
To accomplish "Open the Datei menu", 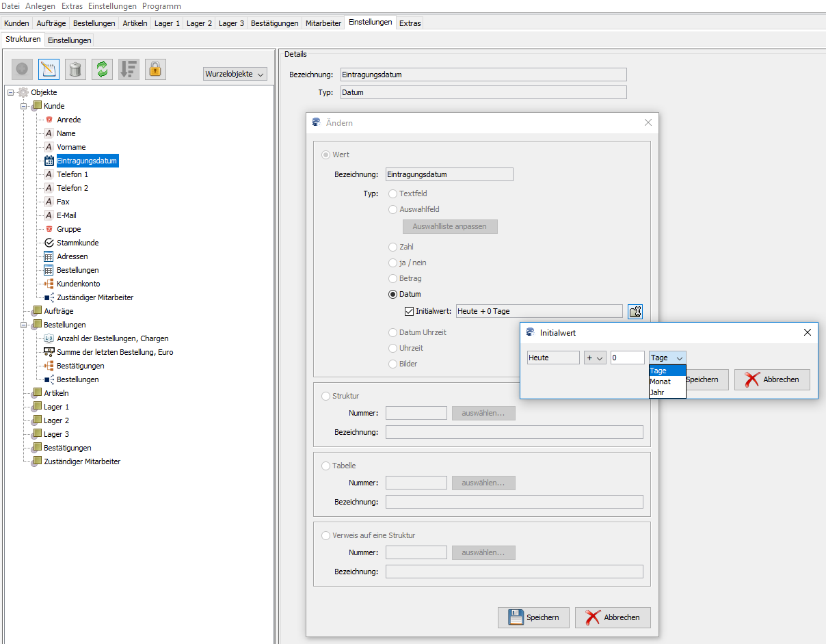I will coord(11,5).
